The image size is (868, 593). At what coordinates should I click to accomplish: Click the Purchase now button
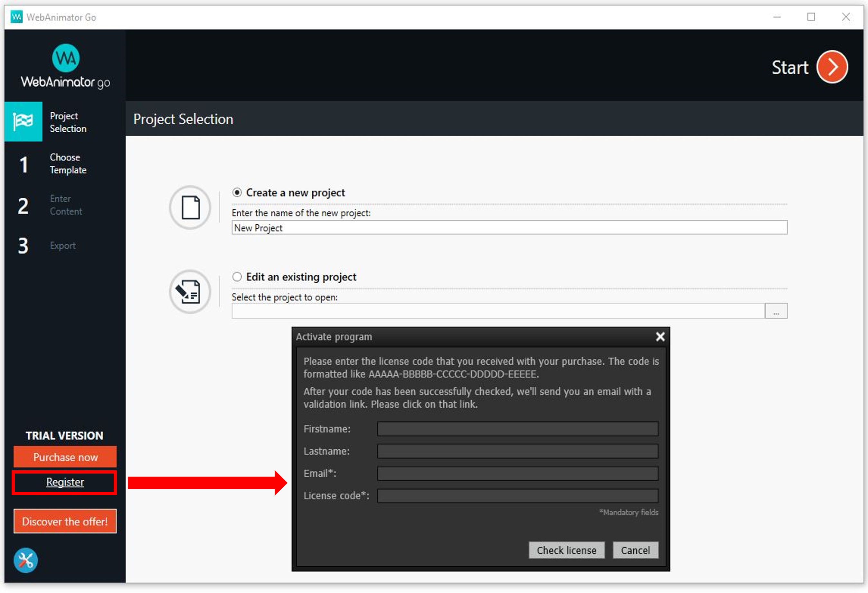65,457
